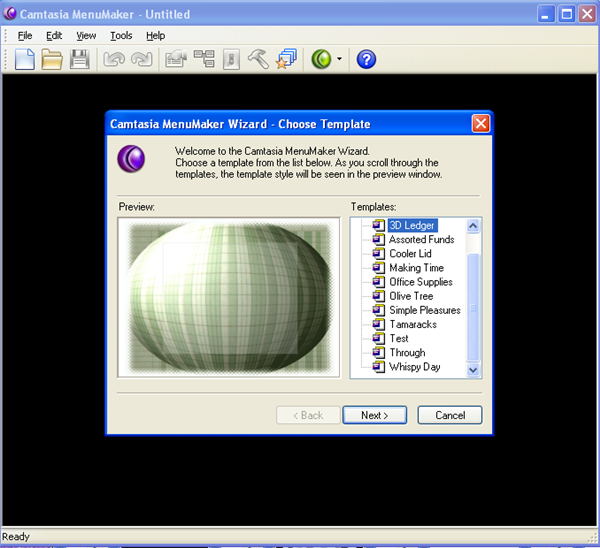
Task: Open the File menu
Action: [25, 36]
